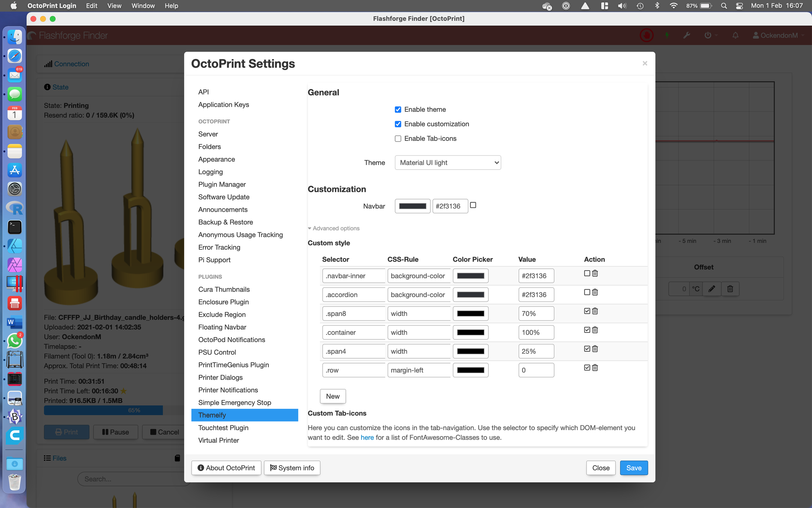Click the info icon on About OctoPrint
This screenshot has width=812, height=508.
click(201, 468)
